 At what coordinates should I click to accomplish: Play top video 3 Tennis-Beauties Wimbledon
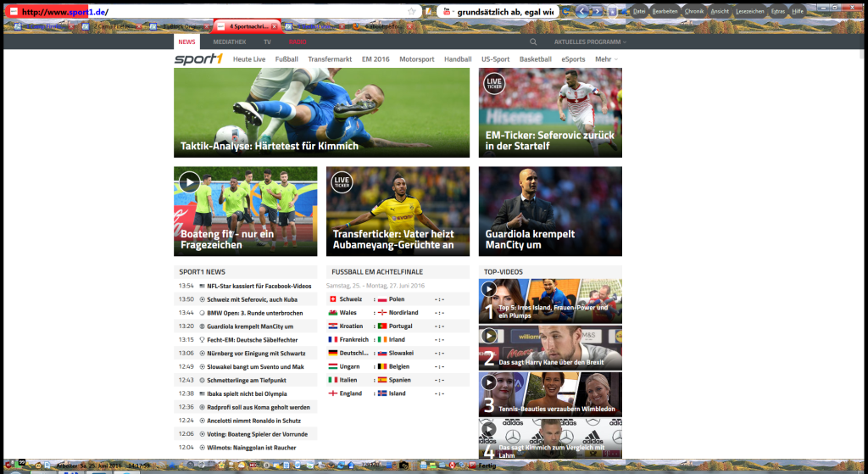coord(488,382)
